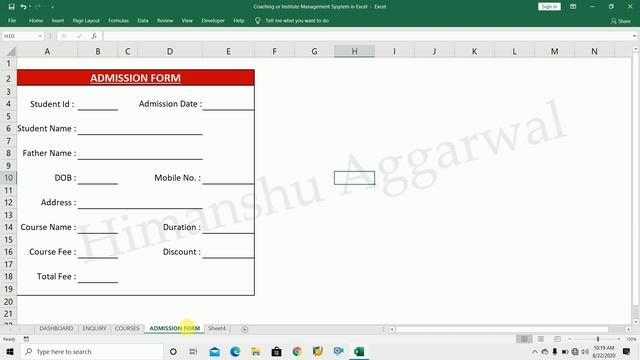The image size is (640, 360).
Task: Open the Undo history dropdown arrow
Action: pyautogui.click(x=30, y=7)
